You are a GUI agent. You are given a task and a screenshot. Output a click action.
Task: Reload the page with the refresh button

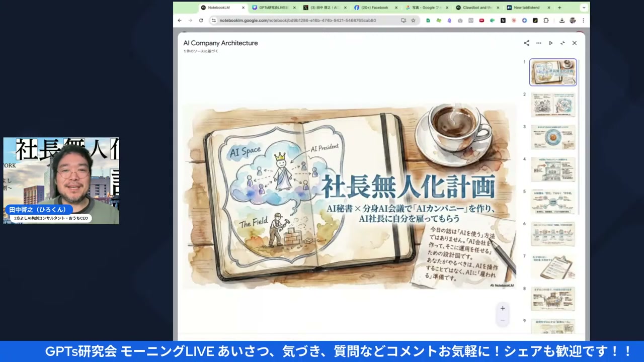[201, 20]
